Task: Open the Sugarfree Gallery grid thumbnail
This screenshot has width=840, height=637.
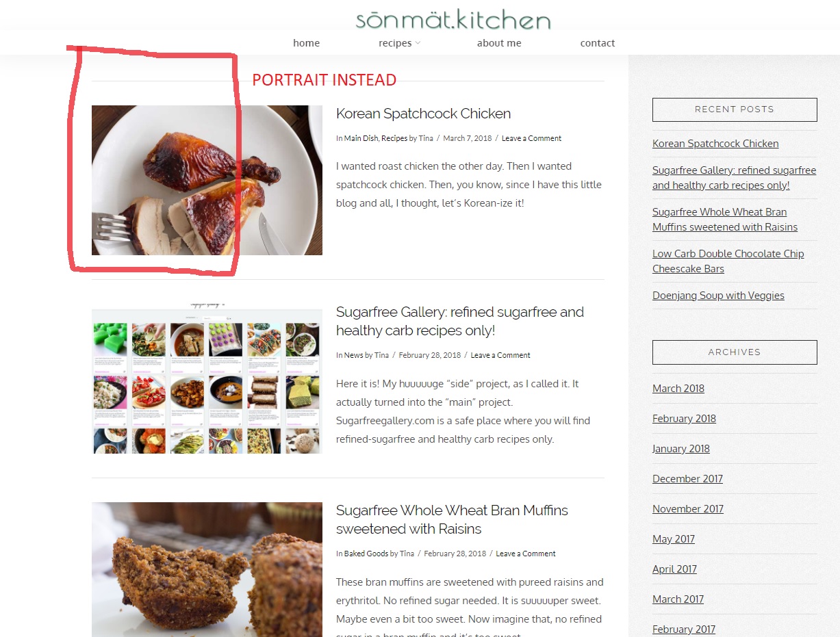Action: pyautogui.click(x=207, y=378)
